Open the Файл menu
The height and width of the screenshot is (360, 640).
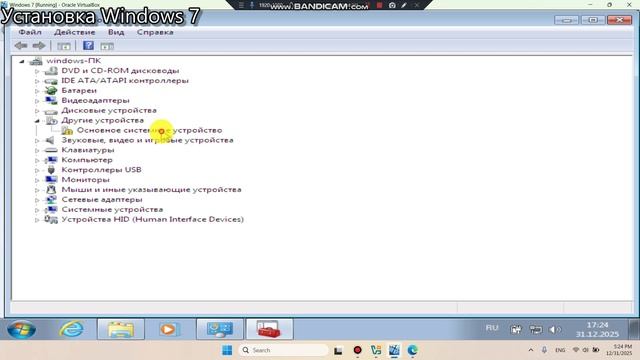click(x=30, y=32)
